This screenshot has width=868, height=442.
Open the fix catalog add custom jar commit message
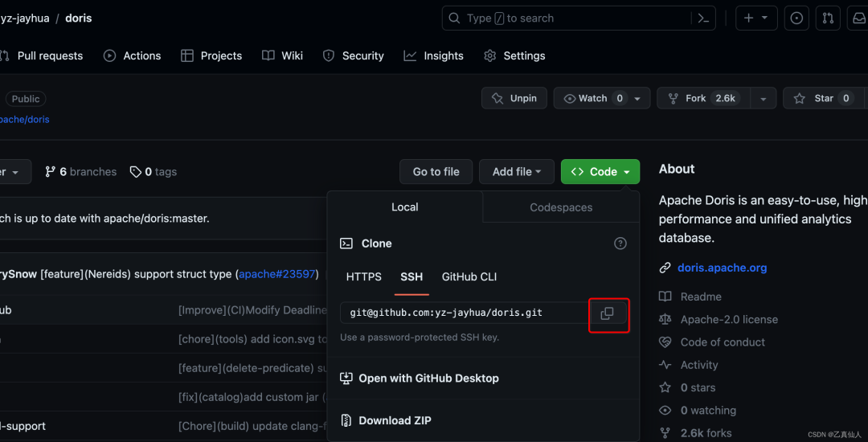[x=252, y=397]
